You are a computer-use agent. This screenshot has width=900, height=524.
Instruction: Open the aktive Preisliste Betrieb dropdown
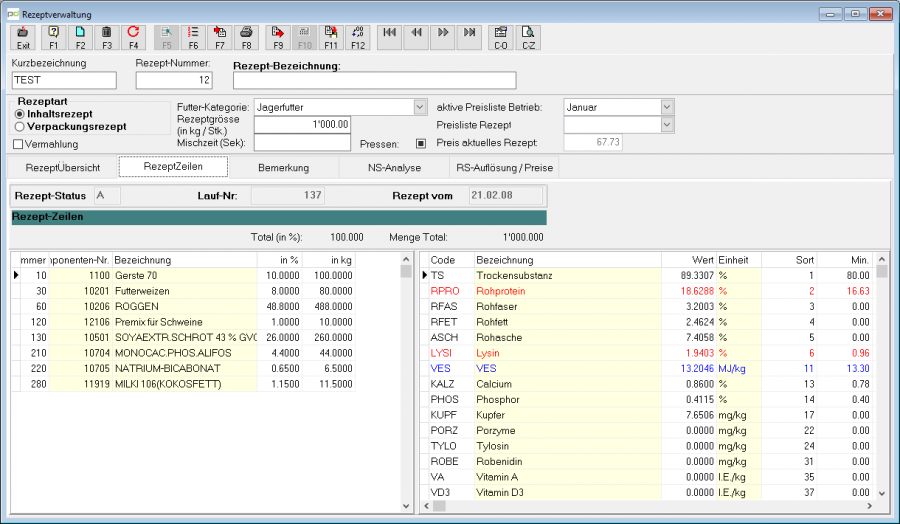coord(667,107)
